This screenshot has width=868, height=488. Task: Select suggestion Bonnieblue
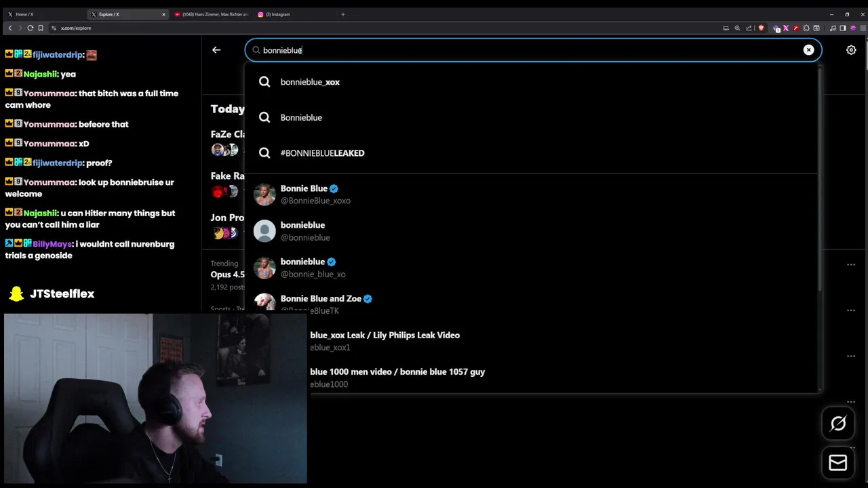[531, 117]
